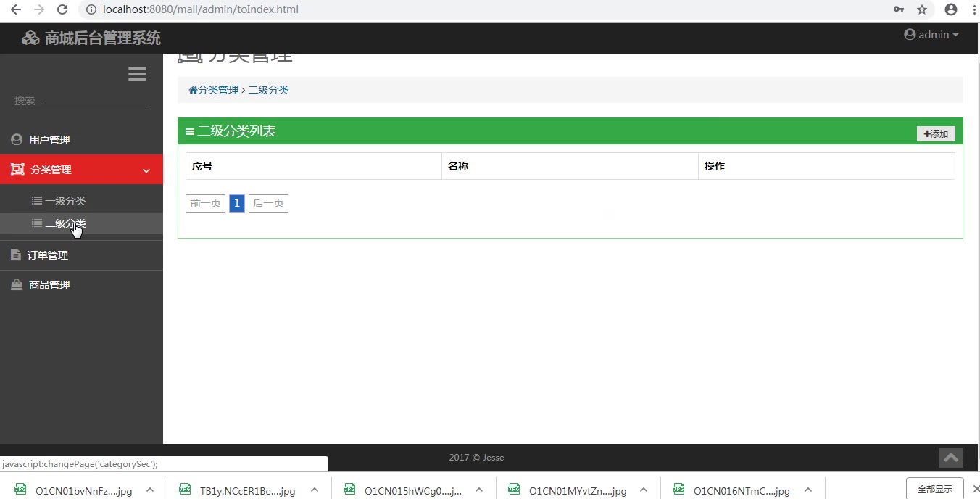The image size is (980, 499).
Task: Click file icon of O1CN015hWCg0 download
Action: (x=349, y=490)
